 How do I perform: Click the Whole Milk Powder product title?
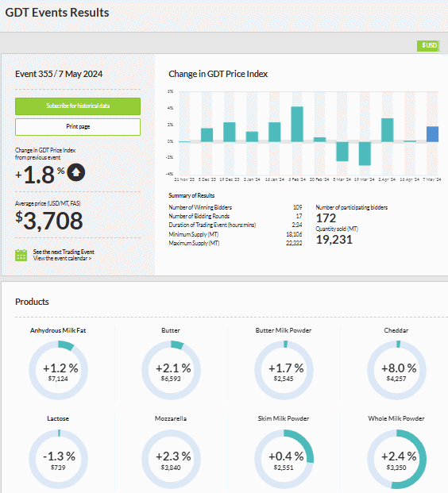396,418
